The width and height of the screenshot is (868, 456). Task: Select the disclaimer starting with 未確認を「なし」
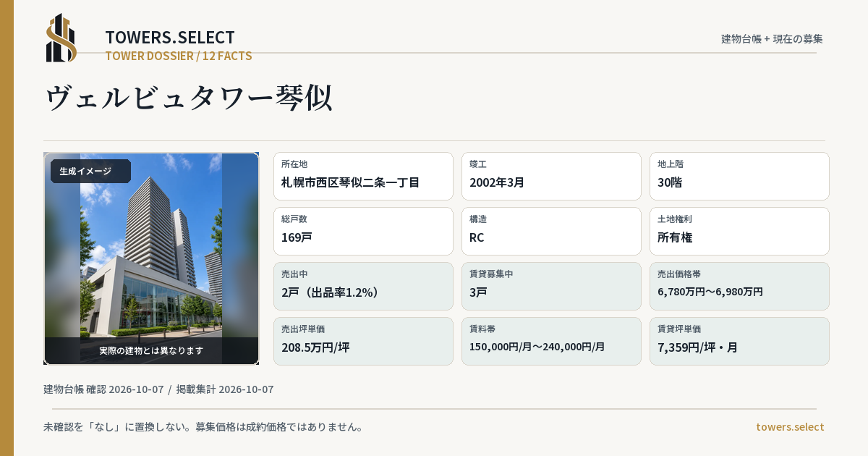tap(203, 427)
